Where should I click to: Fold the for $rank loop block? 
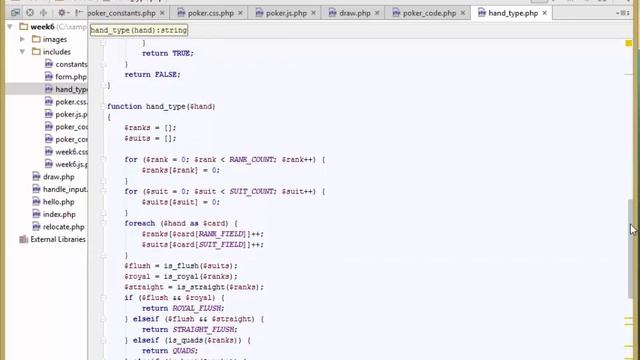103,160
